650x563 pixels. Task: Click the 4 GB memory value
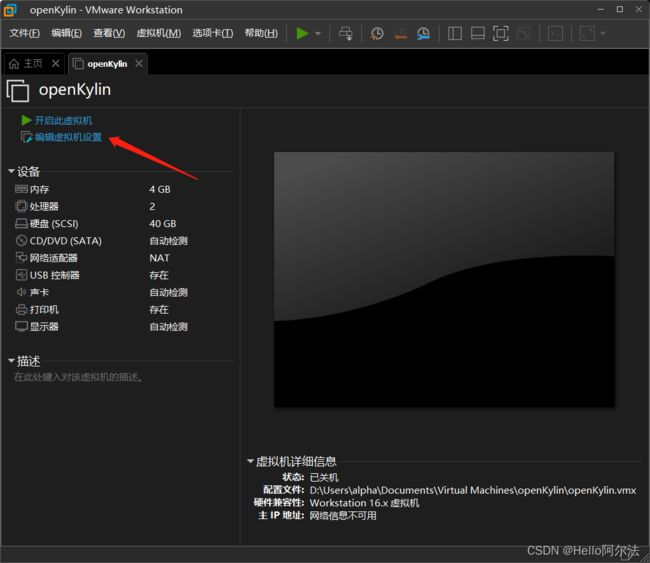[160, 189]
